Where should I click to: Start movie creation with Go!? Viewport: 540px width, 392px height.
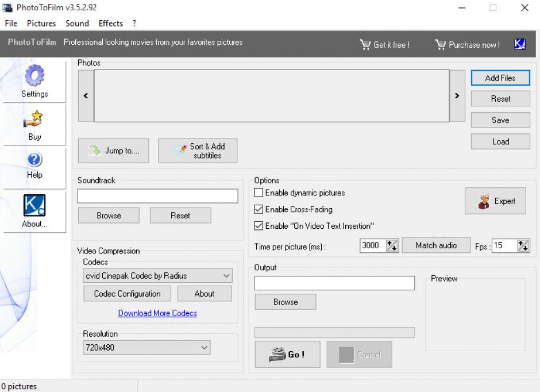tap(288, 354)
